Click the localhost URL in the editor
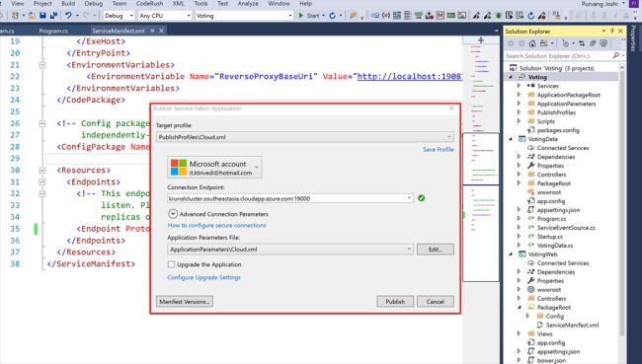The image size is (642, 364). [410, 77]
